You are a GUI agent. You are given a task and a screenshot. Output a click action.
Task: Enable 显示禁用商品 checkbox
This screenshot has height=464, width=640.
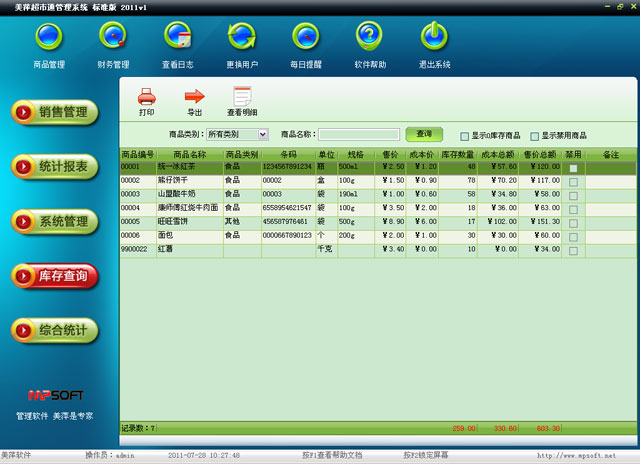pos(535,135)
